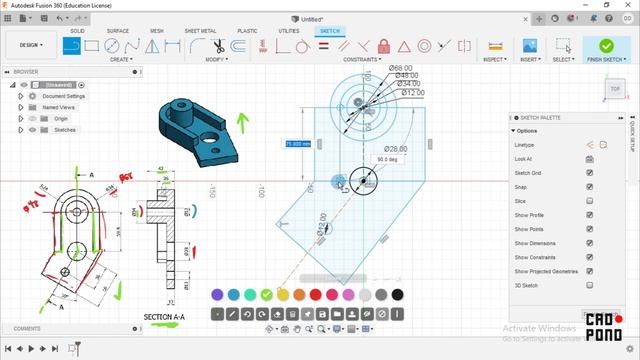The width and height of the screenshot is (640, 360).
Task: Select the Line sketch tool
Action: pyautogui.click(x=71, y=46)
